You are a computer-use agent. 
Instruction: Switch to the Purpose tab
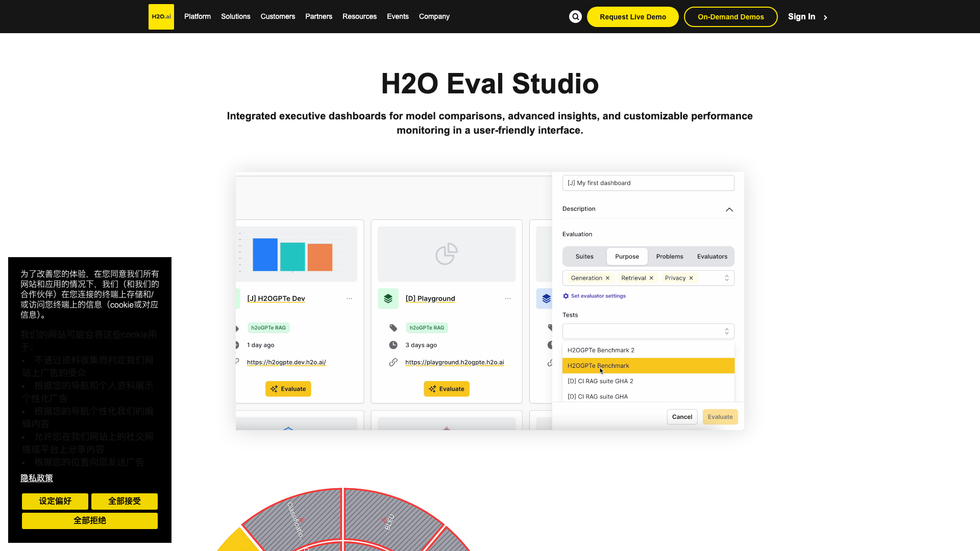pos(627,257)
